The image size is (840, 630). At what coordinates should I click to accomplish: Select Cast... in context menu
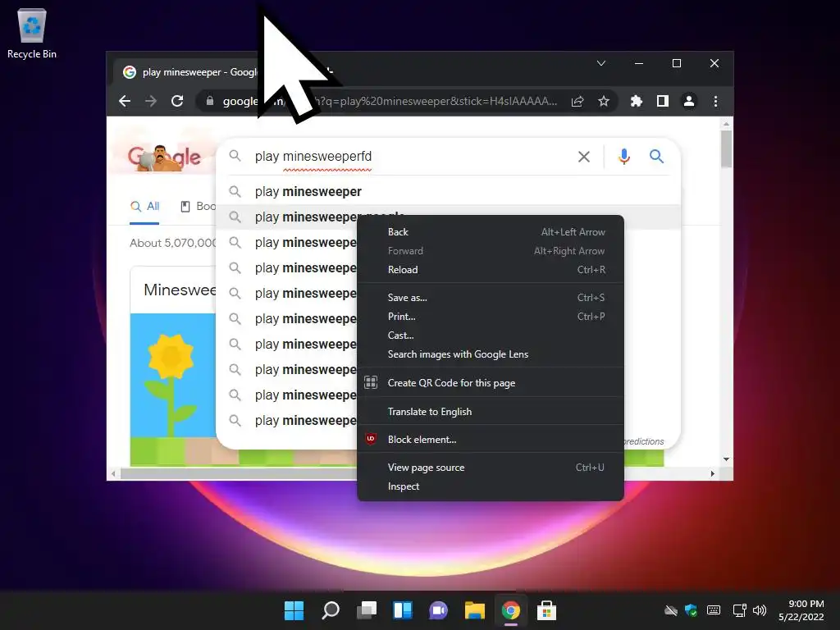[491, 336]
